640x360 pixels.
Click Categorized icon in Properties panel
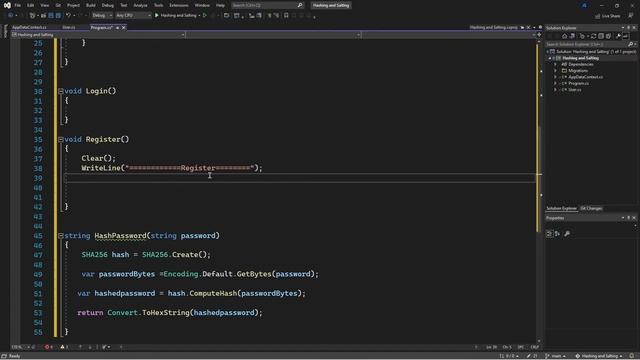(x=549, y=233)
